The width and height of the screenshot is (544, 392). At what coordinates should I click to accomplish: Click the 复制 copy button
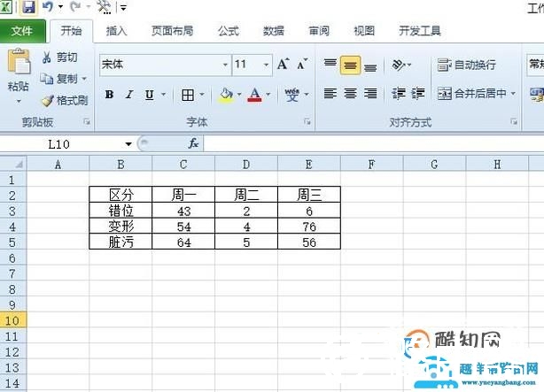(59, 79)
